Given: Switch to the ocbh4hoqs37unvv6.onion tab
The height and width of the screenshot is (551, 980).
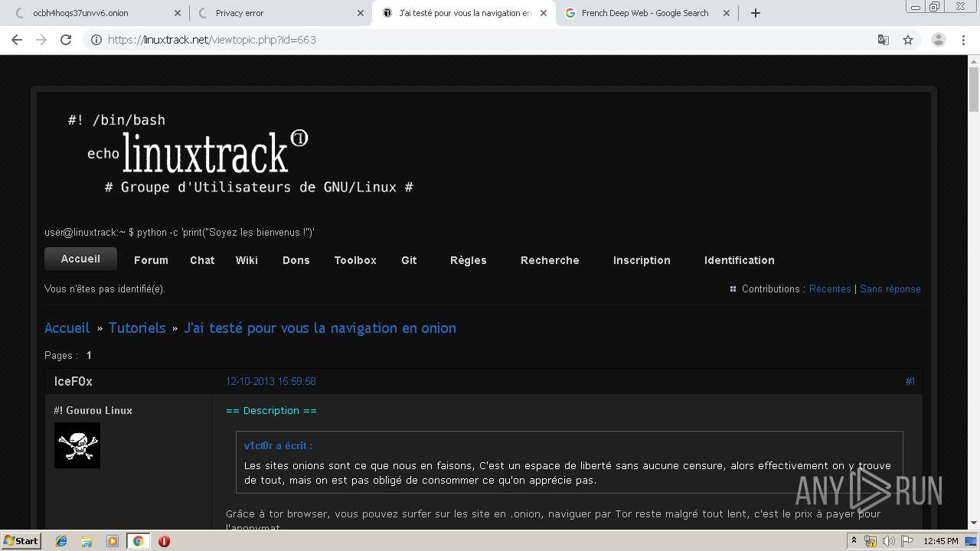Looking at the screenshot, I should point(94,13).
